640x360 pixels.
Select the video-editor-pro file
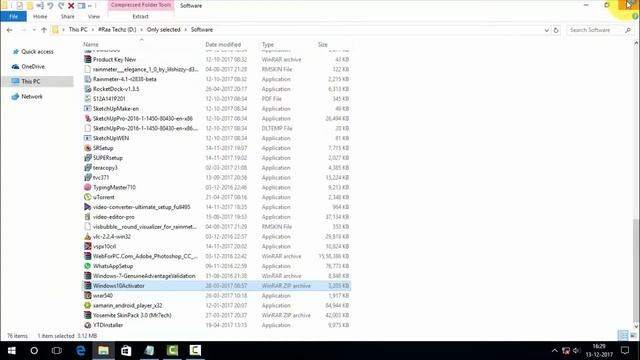(217, 217)
